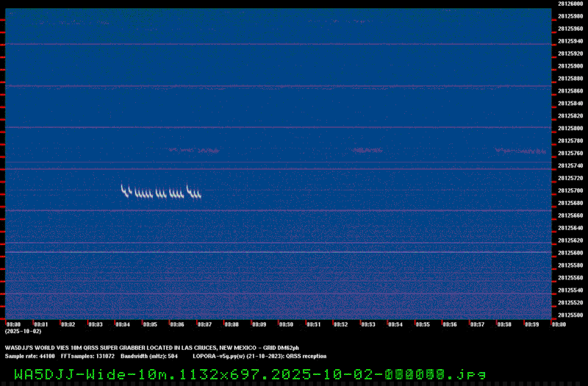This screenshot has height=386, width=588.
Task: Select the 28125500 frequency label
Action: 570,315
